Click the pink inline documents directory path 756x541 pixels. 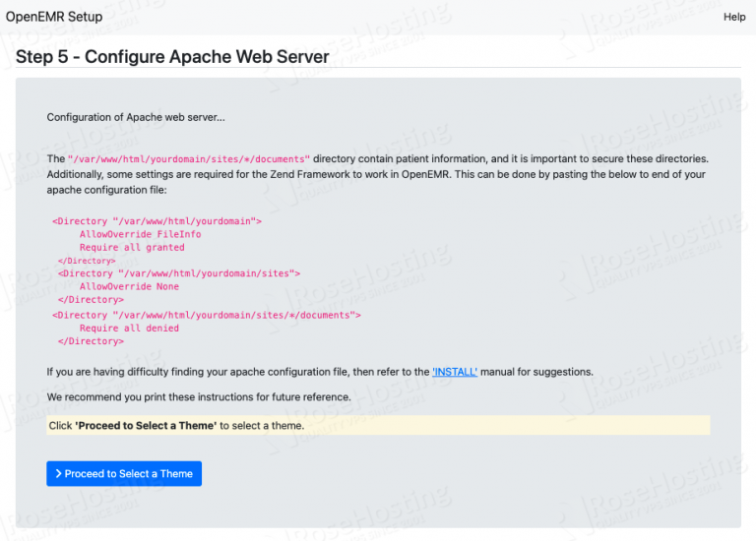pyautogui.click(x=189, y=158)
